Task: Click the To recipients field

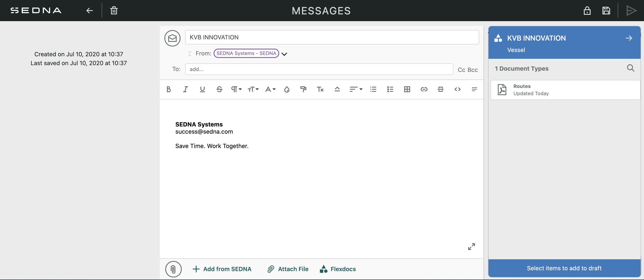Action: coord(319,69)
